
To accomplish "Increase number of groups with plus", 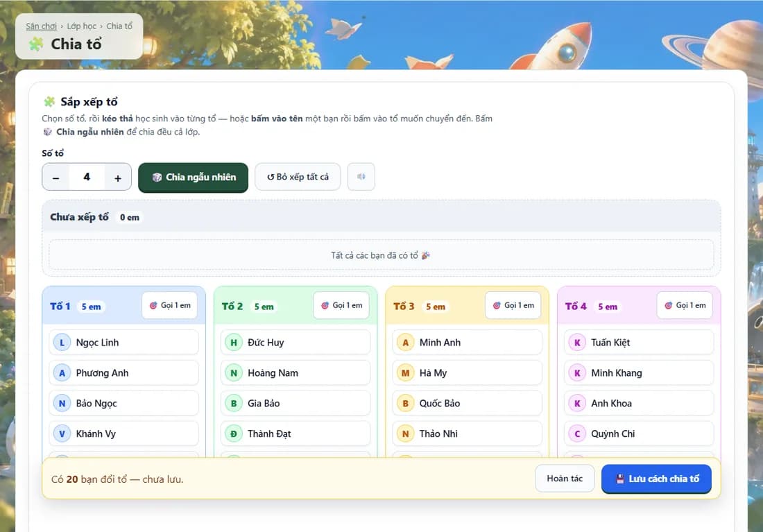I will coord(118,177).
